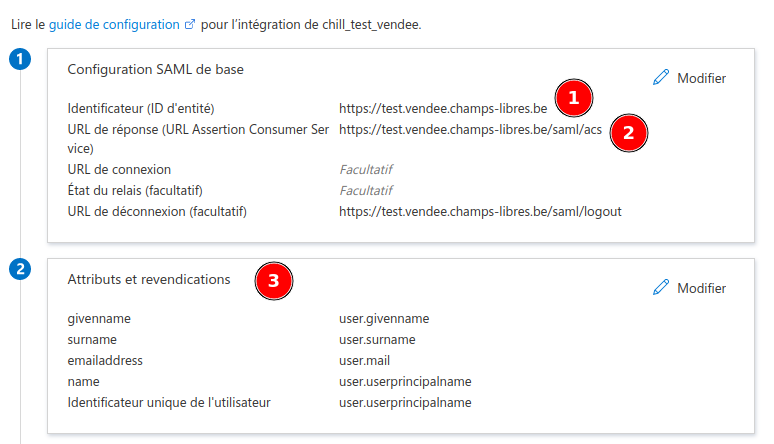Click the Configuration SAML de base heading
Image resolution: width=774 pixels, height=444 pixels.
click(x=155, y=69)
